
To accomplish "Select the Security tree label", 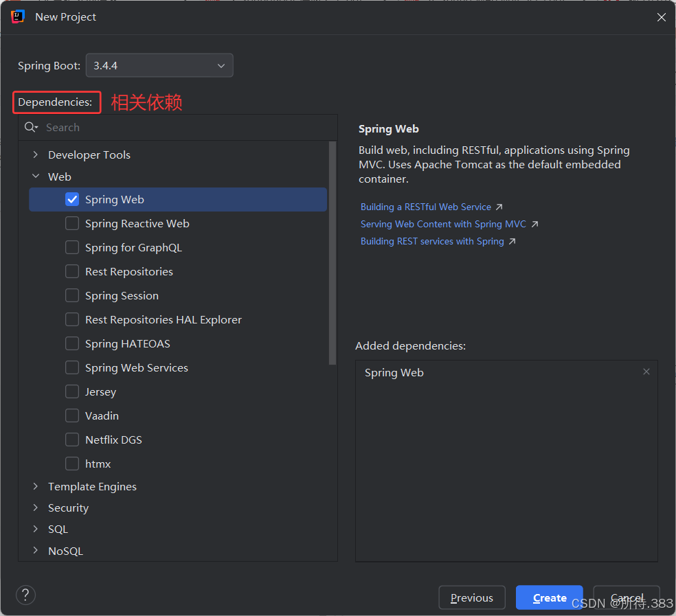I will click(68, 508).
